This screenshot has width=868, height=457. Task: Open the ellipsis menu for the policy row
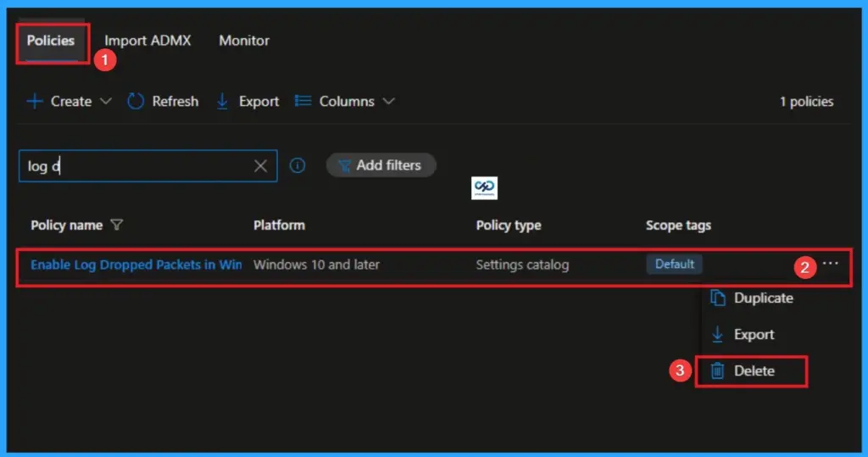pyautogui.click(x=830, y=264)
